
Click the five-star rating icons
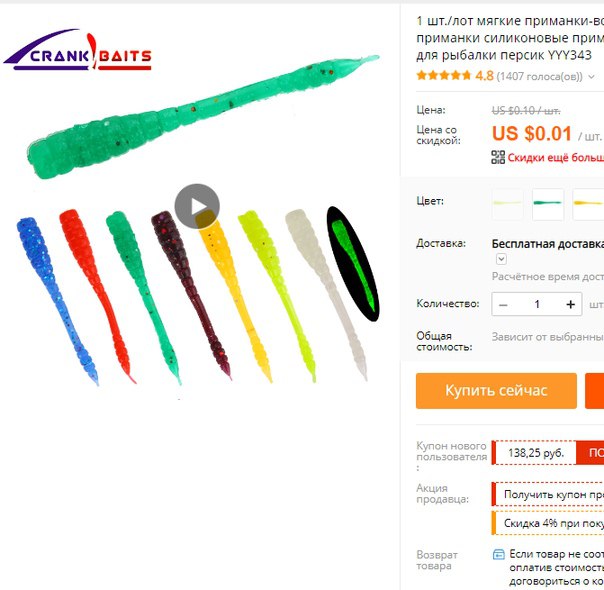[443, 75]
